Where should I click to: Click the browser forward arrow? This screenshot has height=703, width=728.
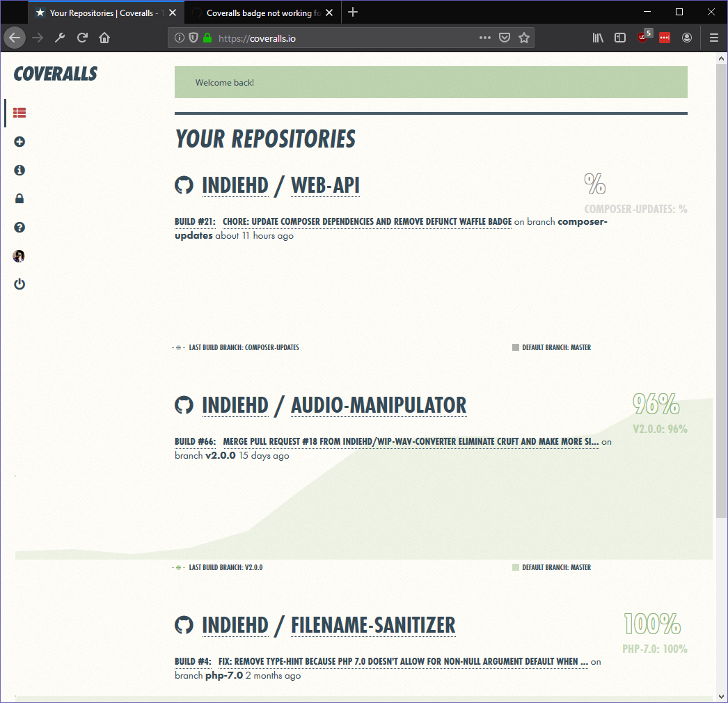pos(38,38)
